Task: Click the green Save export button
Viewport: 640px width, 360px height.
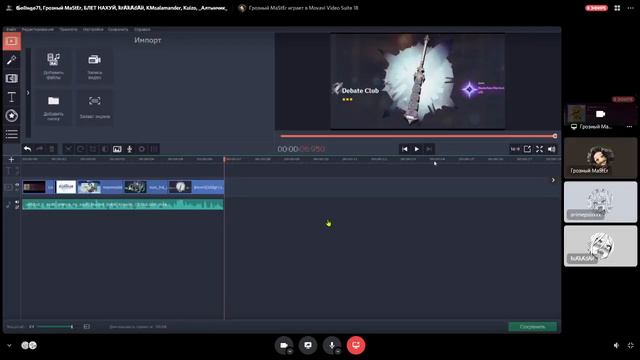Action: point(532,327)
